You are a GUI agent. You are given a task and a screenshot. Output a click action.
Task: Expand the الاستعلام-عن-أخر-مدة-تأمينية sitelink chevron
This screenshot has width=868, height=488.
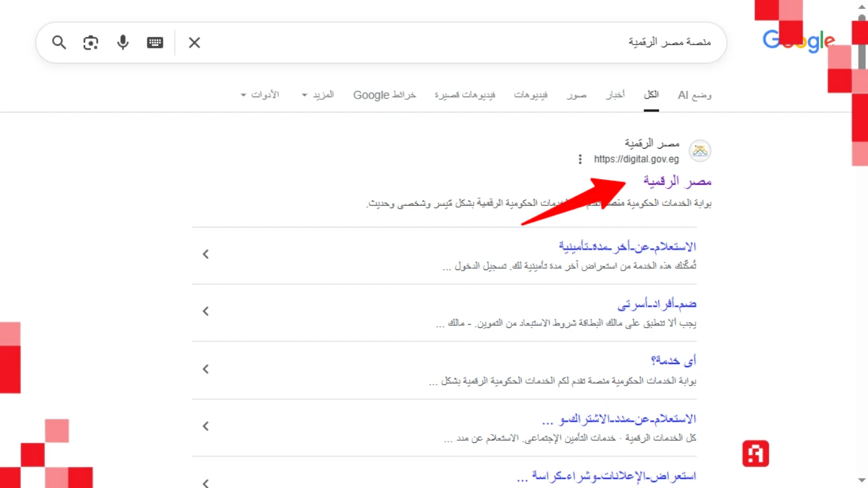point(205,254)
